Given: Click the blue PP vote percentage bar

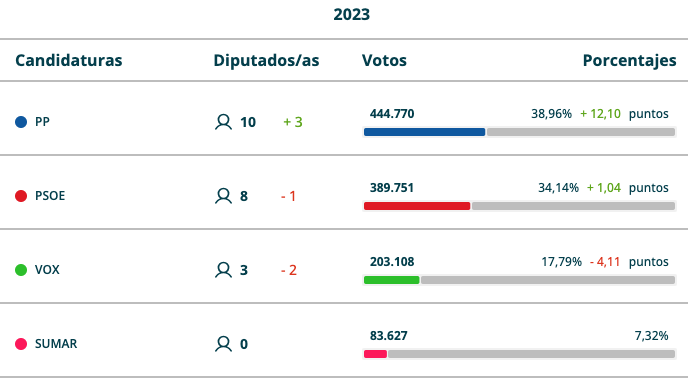Looking at the screenshot, I should (424, 132).
